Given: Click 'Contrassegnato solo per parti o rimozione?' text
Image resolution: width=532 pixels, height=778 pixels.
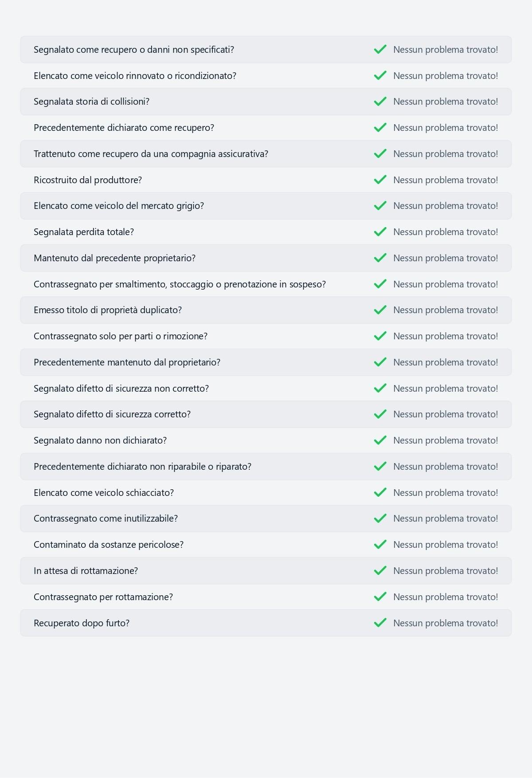Looking at the screenshot, I should click(120, 336).
